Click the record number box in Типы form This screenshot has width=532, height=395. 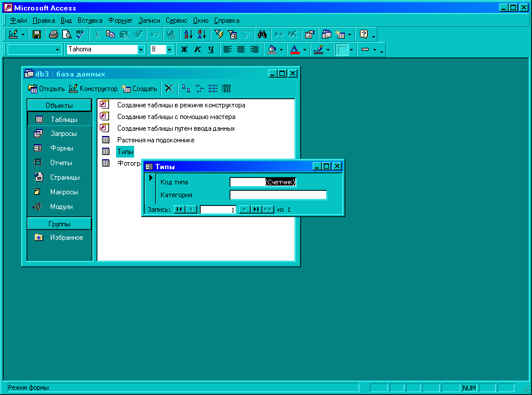tap(218, 209)
